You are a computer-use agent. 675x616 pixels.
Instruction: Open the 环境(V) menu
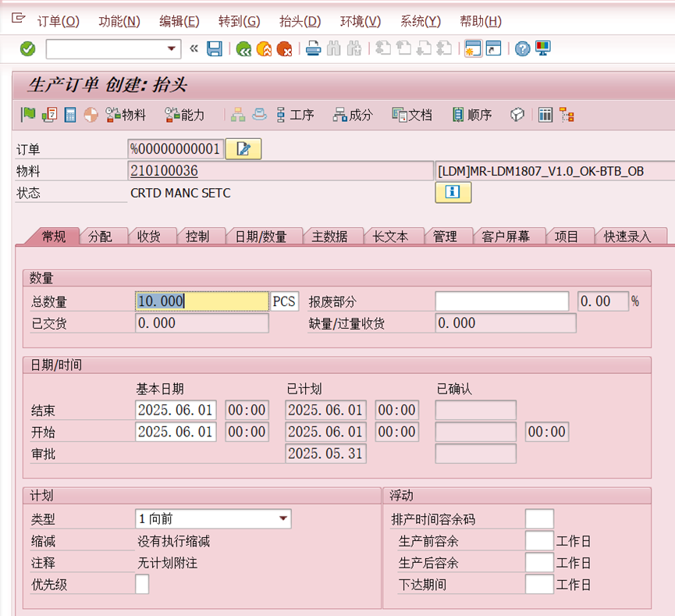tap(361, 21)
